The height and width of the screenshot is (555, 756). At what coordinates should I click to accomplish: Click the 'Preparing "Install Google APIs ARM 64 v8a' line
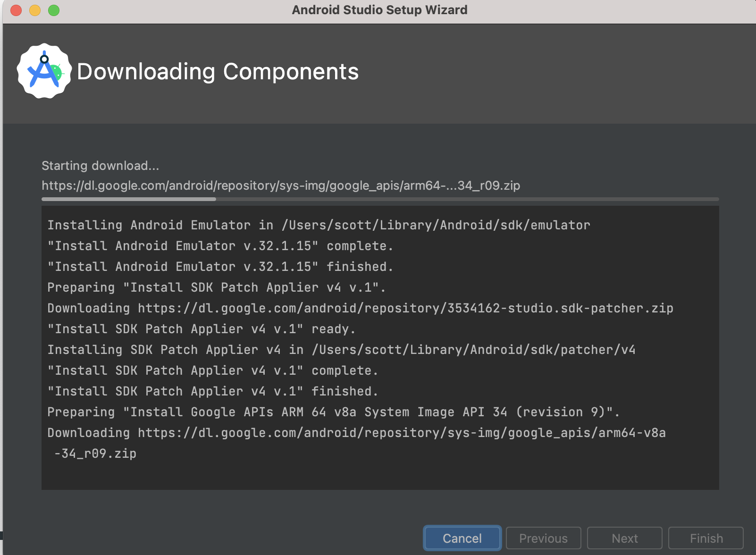(334, 412)
